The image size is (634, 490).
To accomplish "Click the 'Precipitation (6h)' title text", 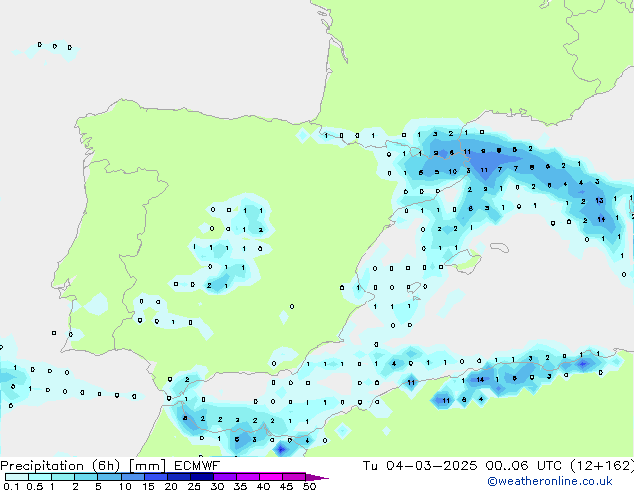I will (x=60, y=466).
